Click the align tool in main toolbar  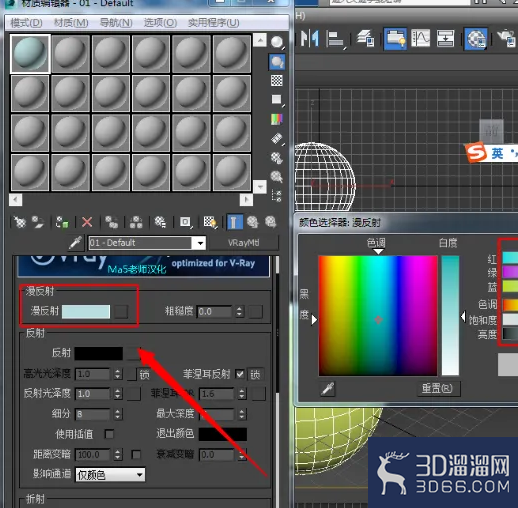click(x=336, y=39)
